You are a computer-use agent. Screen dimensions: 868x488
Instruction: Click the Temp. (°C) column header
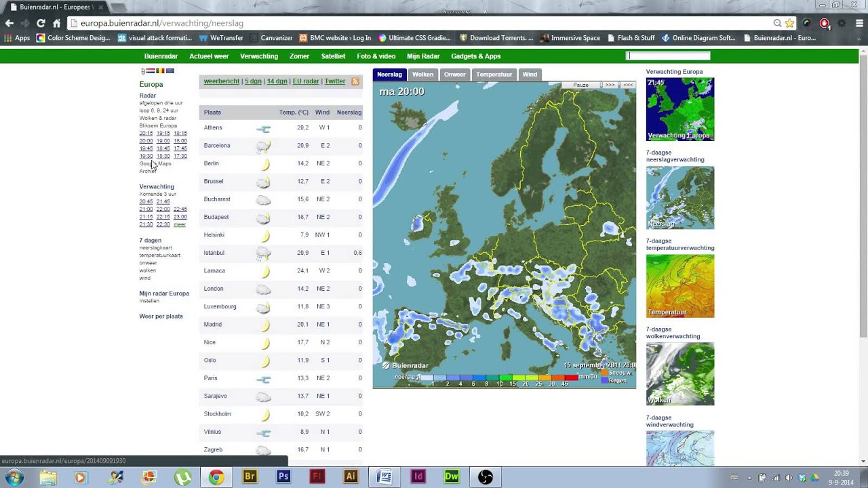[x=294, y=113]
